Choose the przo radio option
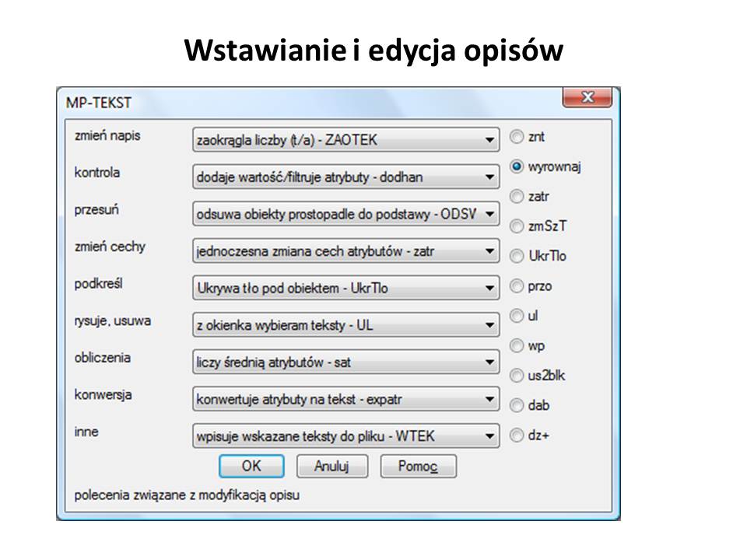Screen dimensions: 747x560 tap(517, 285)
